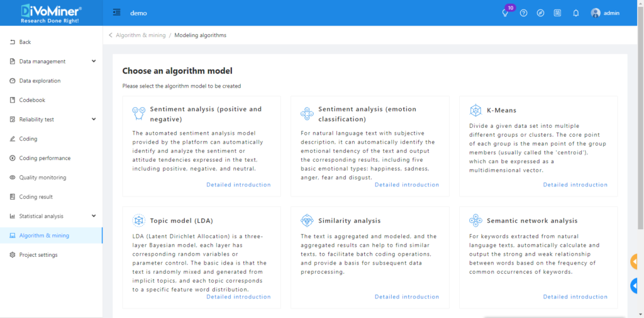Open Project settings from sidebar

38,255
